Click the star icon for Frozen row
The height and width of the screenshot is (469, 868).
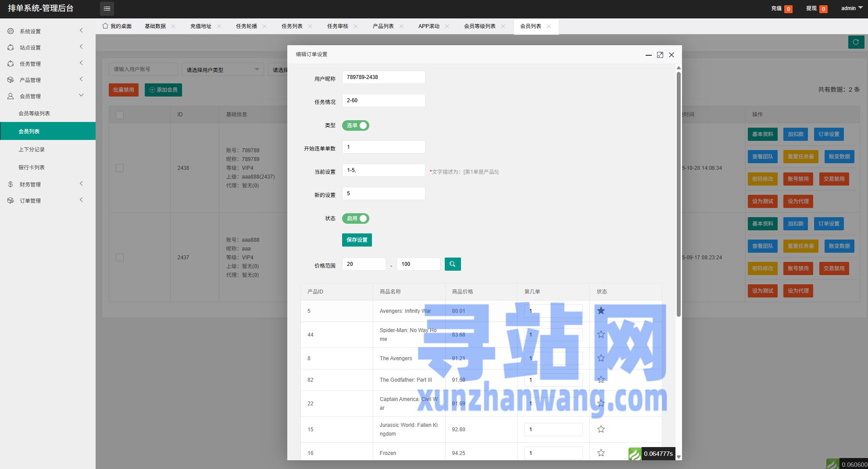pyautogui.click(x=601, y=453)
